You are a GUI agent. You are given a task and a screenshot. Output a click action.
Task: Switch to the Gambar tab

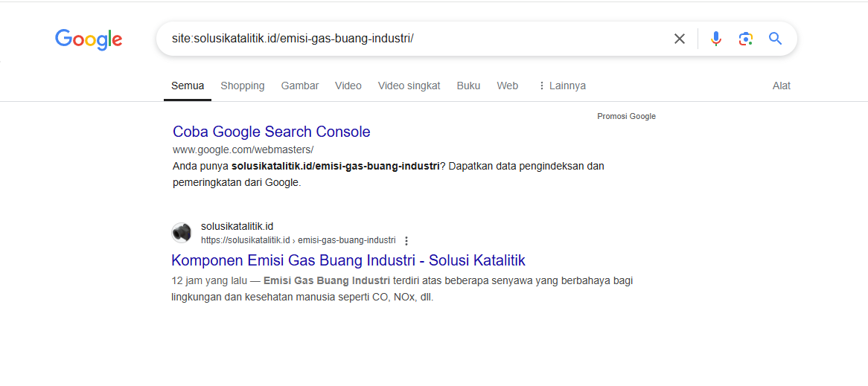300,86
